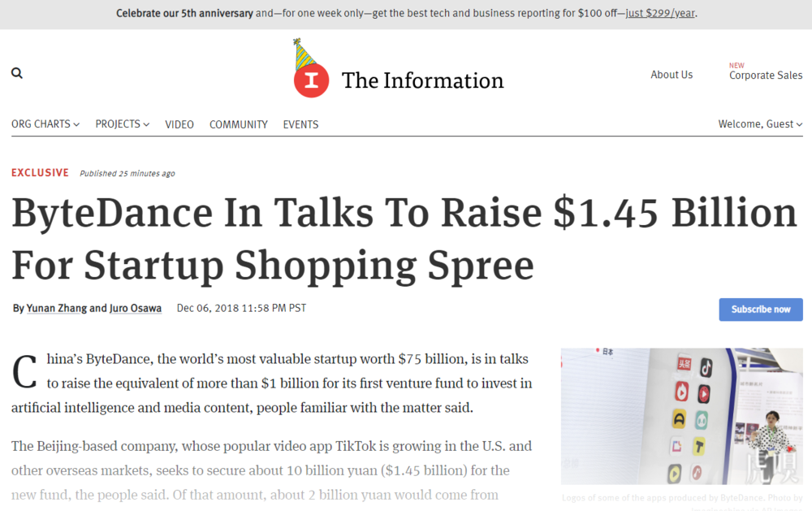This screenshot has height=511, width=812.
Task: Click the party hat on the logo
Action: click(304, 54)
